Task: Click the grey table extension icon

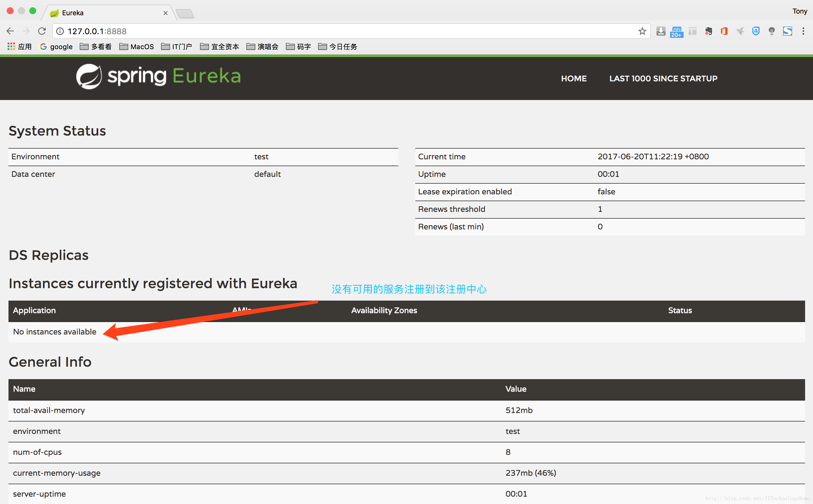Action: [692, 31]
